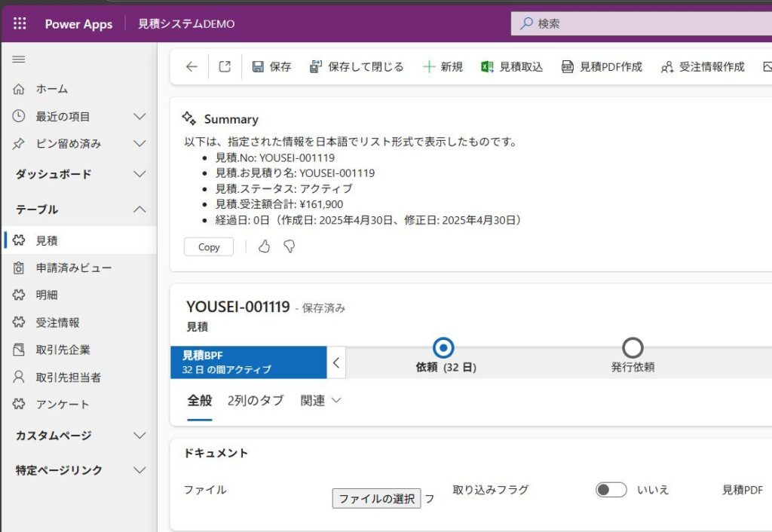Viewport: 772px width, 532px height.
Task: Click the 検索 search box
Action: point(641,24)
